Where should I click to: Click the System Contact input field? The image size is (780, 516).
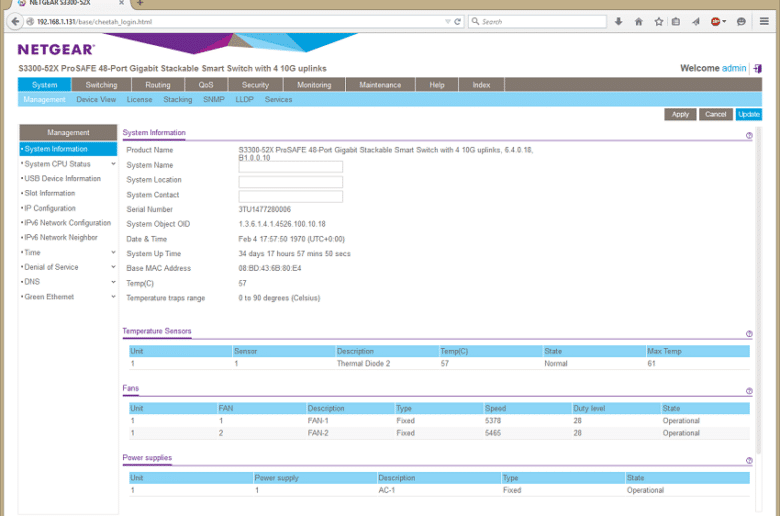(291, 196)
